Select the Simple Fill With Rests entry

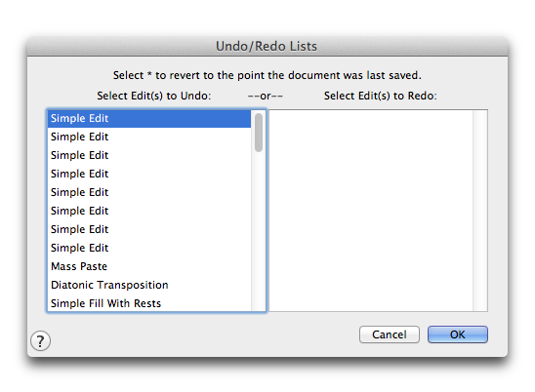(x=149, y=303)
